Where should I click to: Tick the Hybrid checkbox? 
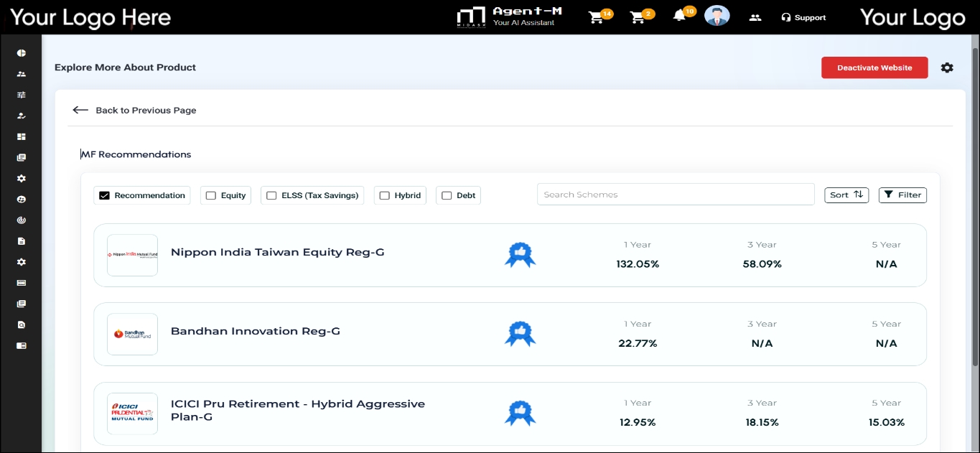(x=385, y=195)
